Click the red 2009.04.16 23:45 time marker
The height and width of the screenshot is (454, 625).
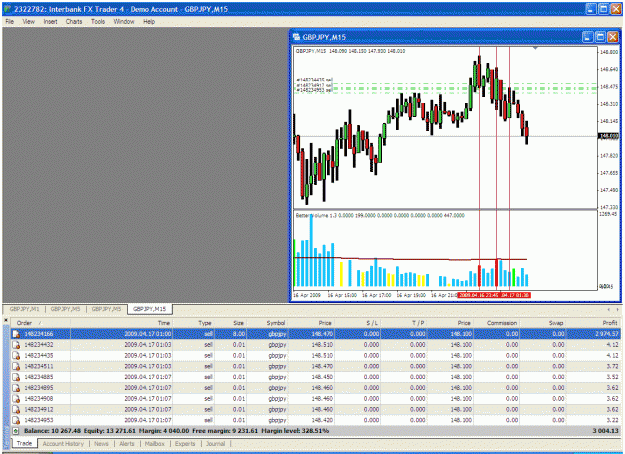coord(478,295)
